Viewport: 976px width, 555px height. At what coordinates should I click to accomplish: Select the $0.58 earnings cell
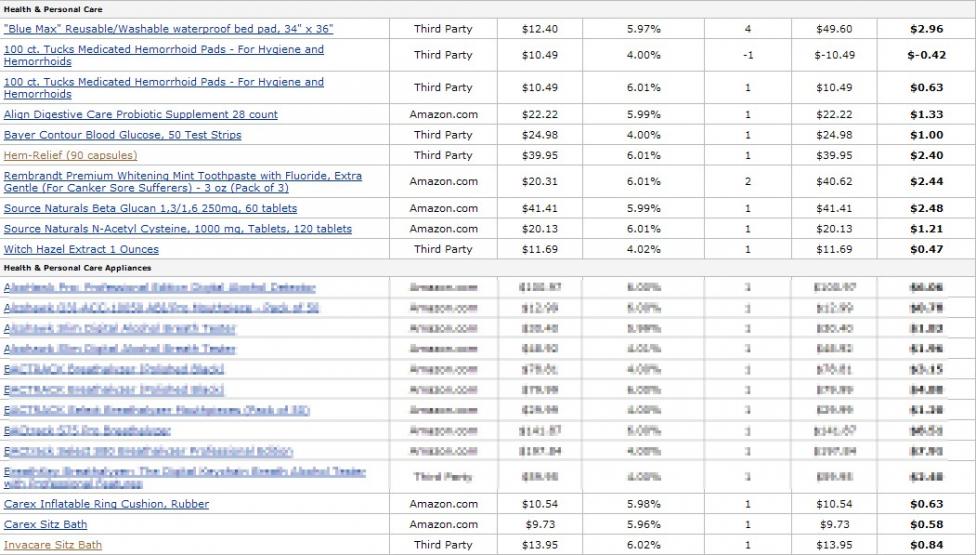(926, 525)
